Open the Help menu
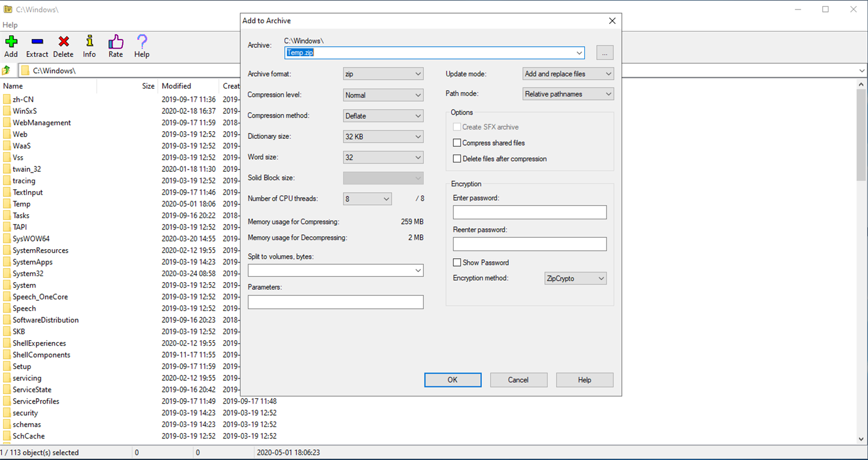 pyautogui.click(x=10, y=25)
